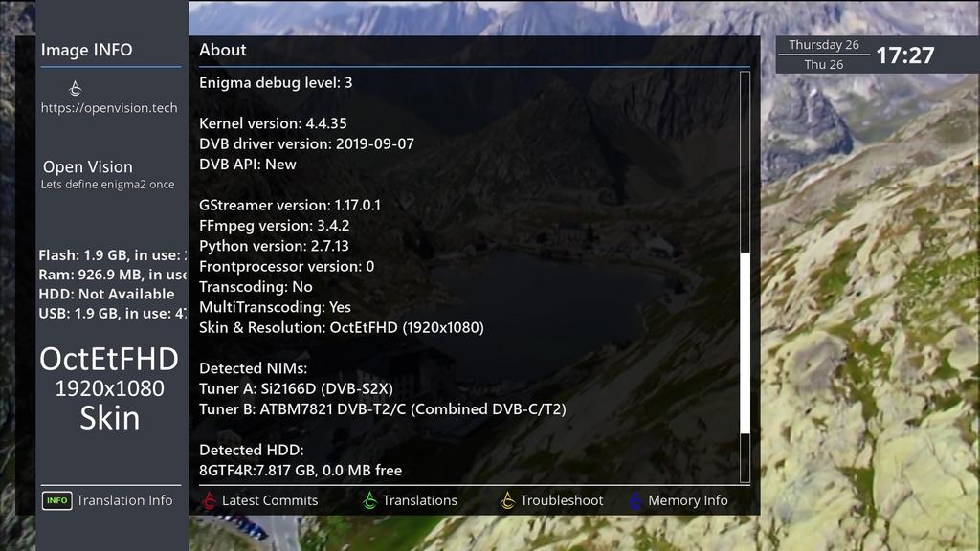Screen dimensions: 980x551
Task: Click GStreamer version: 1.17.0.1
Action: (x=289, y=205)
